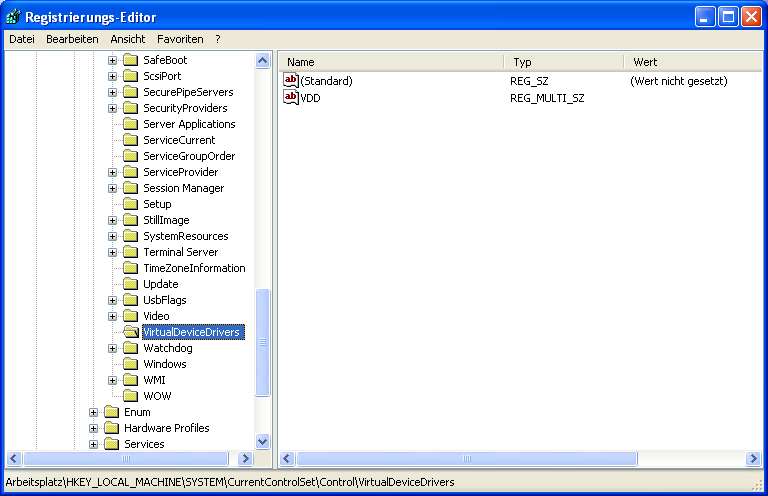Expand the Terminal Server key

click(113, 252)
